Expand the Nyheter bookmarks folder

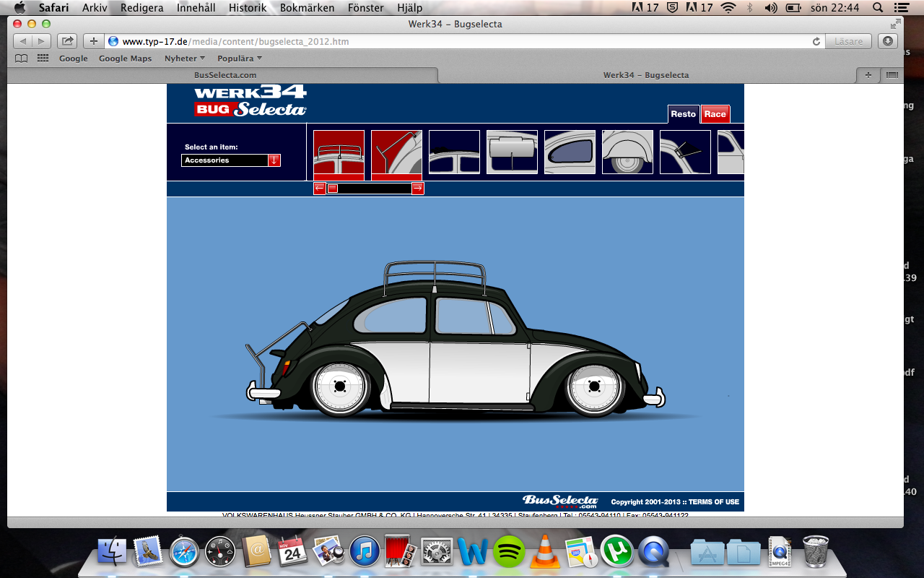click(185, 59)
